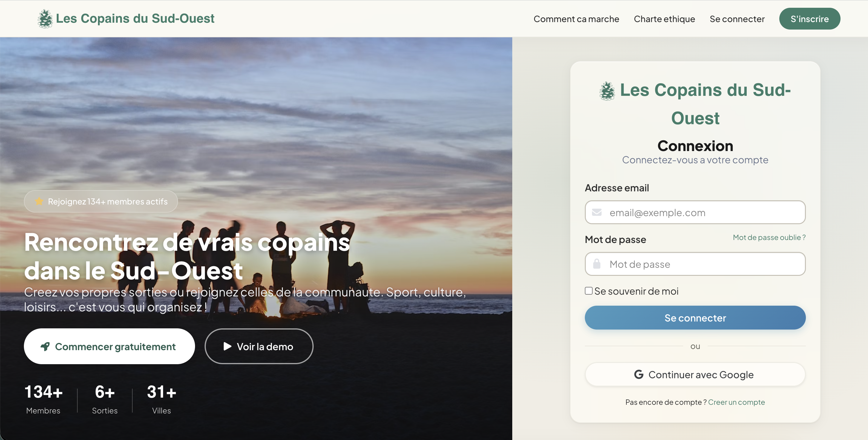The height and width of the screenshot is (440, 868).
Task: Click the green S'inscrire button
Action: tap(809, 19)
